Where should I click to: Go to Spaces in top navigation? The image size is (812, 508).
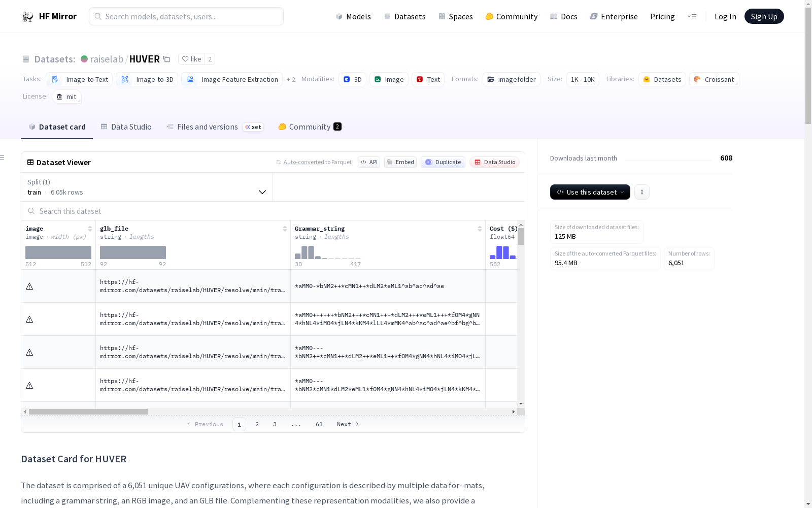pos(456,17)
